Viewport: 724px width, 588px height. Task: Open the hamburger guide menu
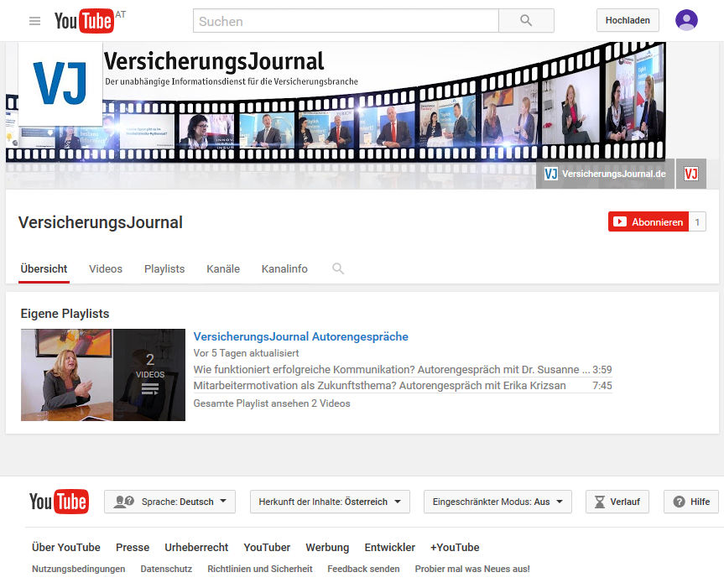[34, 21]
